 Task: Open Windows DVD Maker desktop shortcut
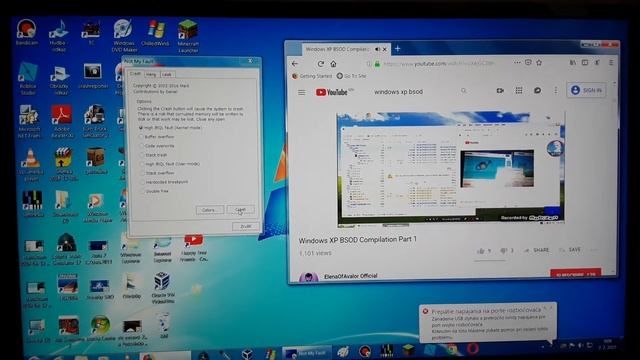point(124,36)
